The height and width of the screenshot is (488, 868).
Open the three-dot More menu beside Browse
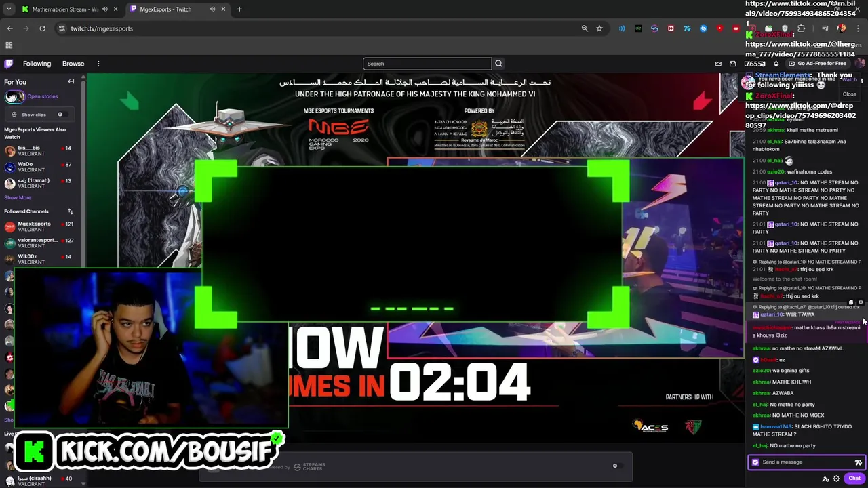point(98,64)
